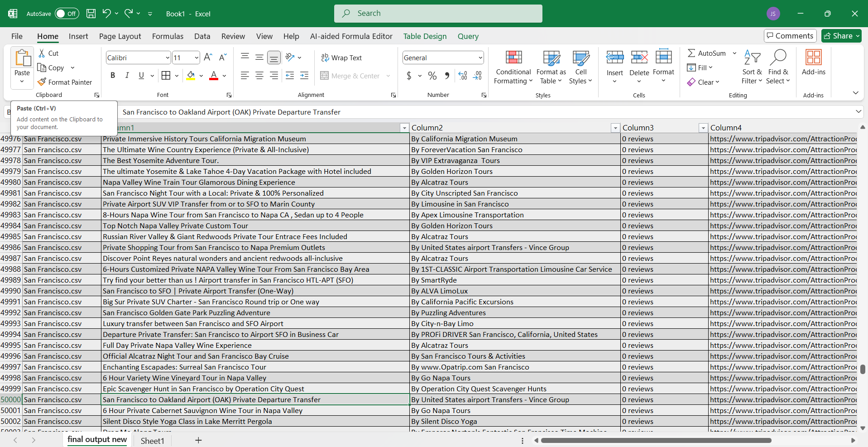Open Column3 filter dropdown
This screenshot has width=868, height=447.
pos(703,128)
